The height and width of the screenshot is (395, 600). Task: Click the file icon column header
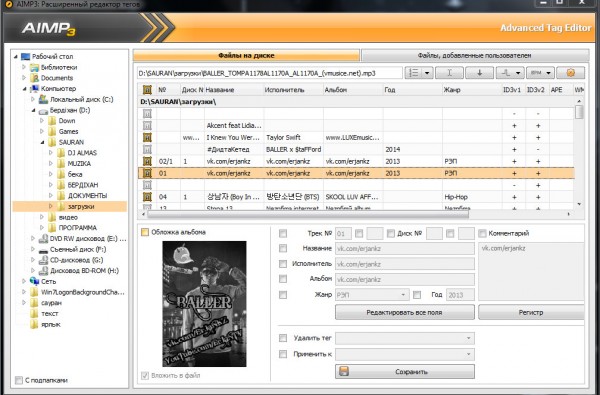click(147, 90)
